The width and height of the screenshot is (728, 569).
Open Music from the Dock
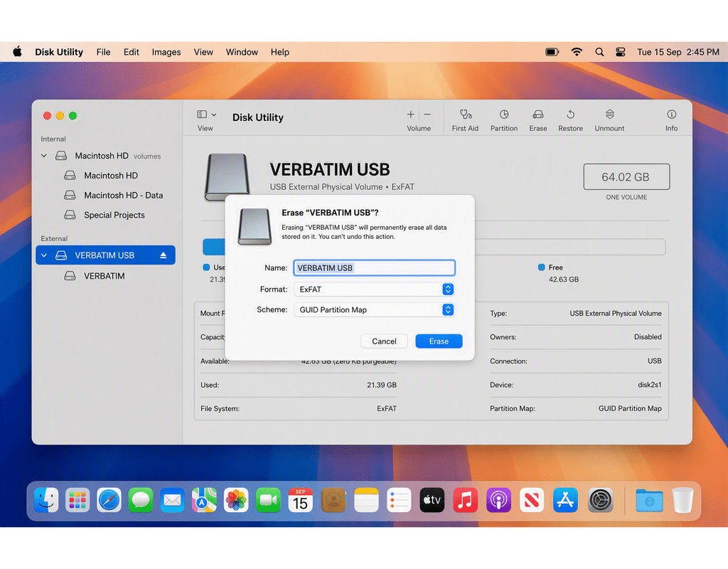coord(465,500)
